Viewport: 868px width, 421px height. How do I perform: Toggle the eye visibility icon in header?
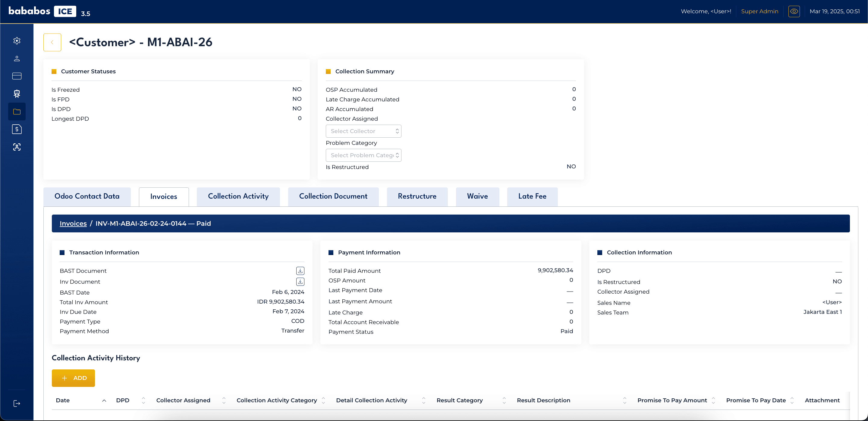click(x=794, y=11)
